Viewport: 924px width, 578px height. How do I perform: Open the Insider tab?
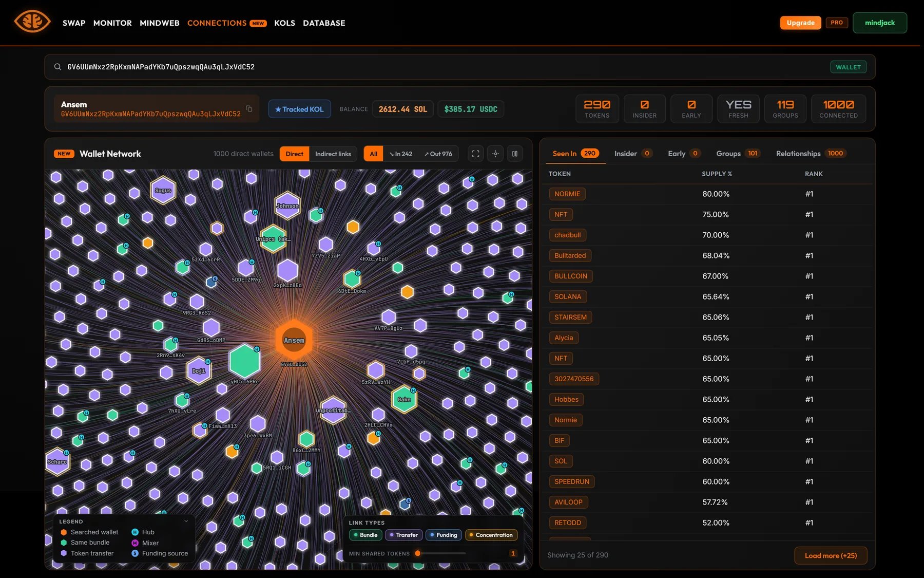633,153
